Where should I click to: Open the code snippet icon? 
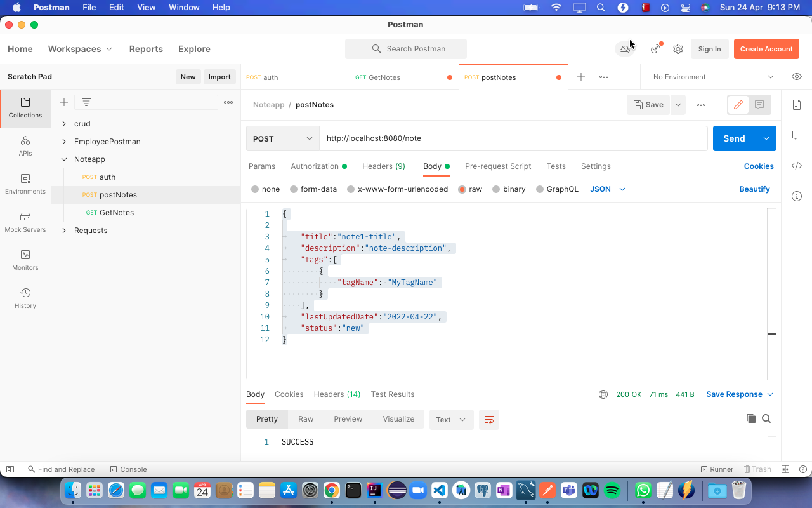[x=797, y=166]
